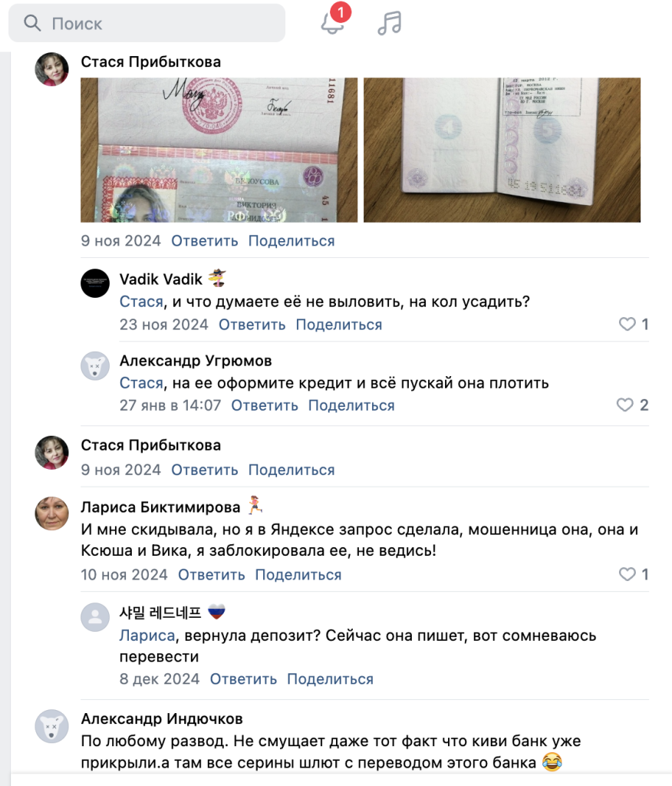Open the notifications bell icon

click(x=332, y=23)
